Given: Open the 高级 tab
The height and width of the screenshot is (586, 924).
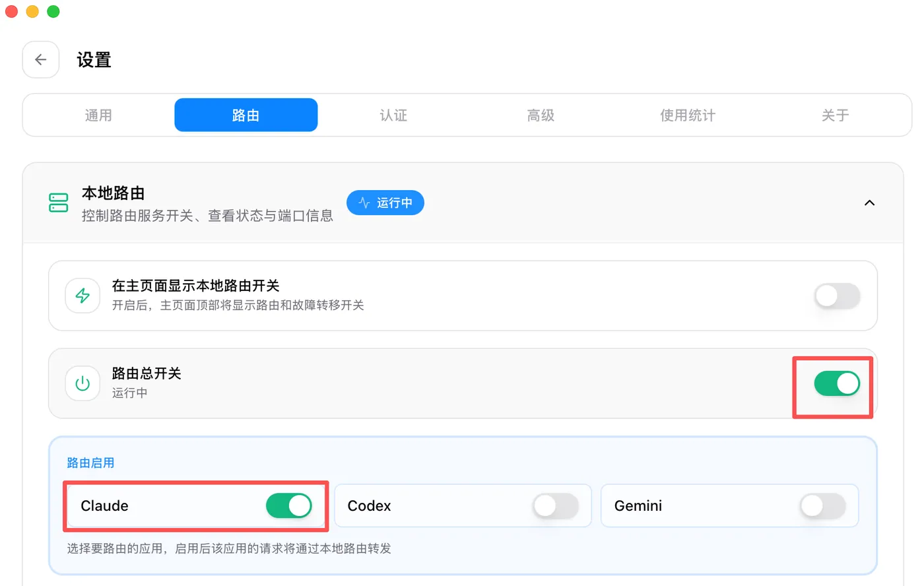Looking at the screenshot, I should tap(541, 115).
